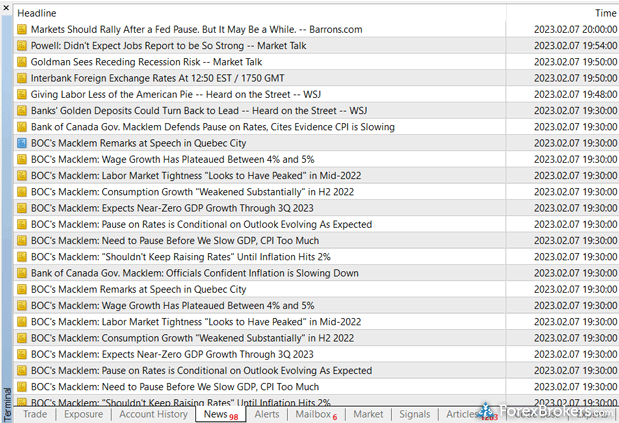Click the time 2023.02.07 19:48:00
The height and width of the screenshot is (423, 619).
coord(575,94)
